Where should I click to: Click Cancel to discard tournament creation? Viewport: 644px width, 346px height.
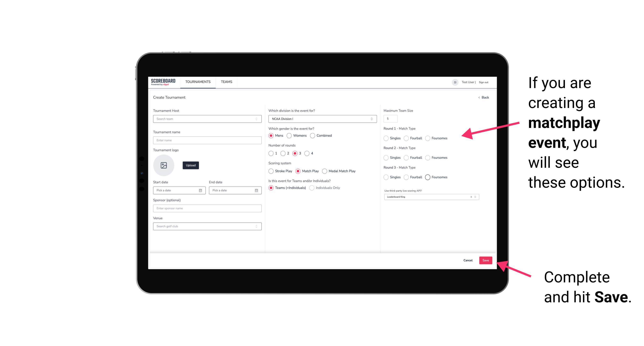pyautogui.click(x=468, y=260)
